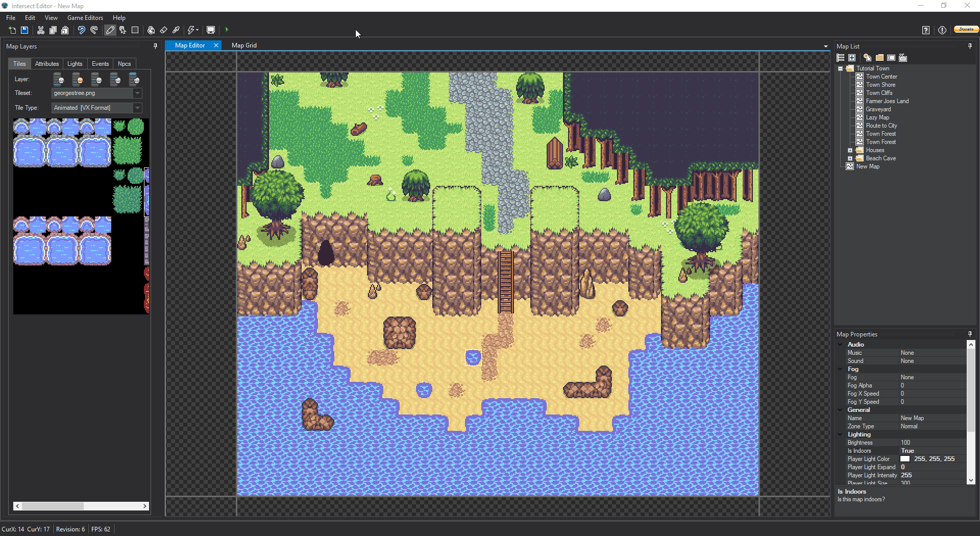This screenshot has height=536, width=980.
Task: Click the Undo arrow in the toolbar
Action: 81,30
